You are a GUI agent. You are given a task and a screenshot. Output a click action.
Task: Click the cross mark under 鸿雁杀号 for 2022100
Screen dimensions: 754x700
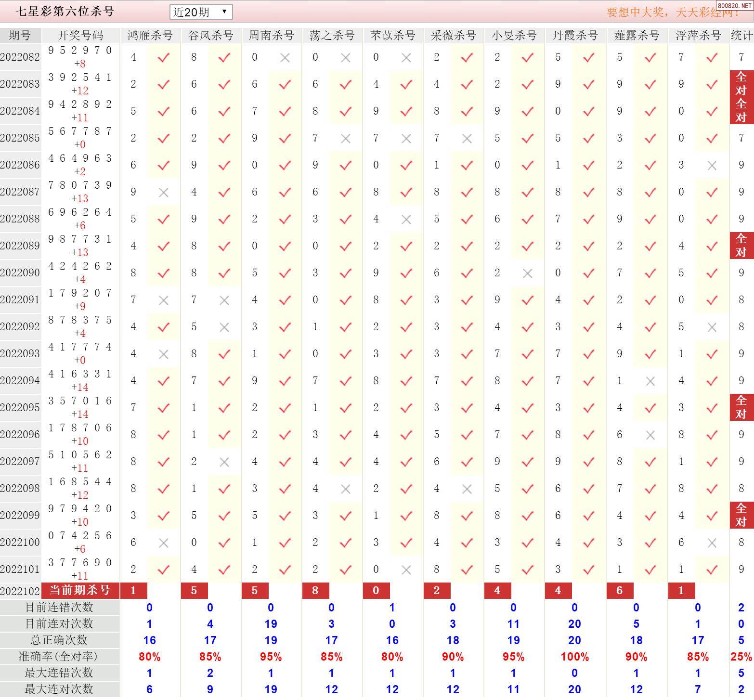pyautogui.click(x=164, y=543)
